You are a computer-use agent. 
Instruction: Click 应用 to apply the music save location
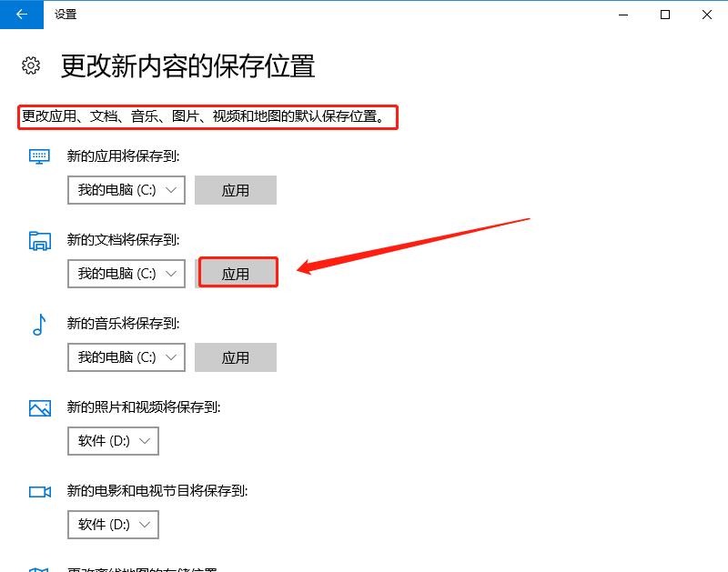236,357
